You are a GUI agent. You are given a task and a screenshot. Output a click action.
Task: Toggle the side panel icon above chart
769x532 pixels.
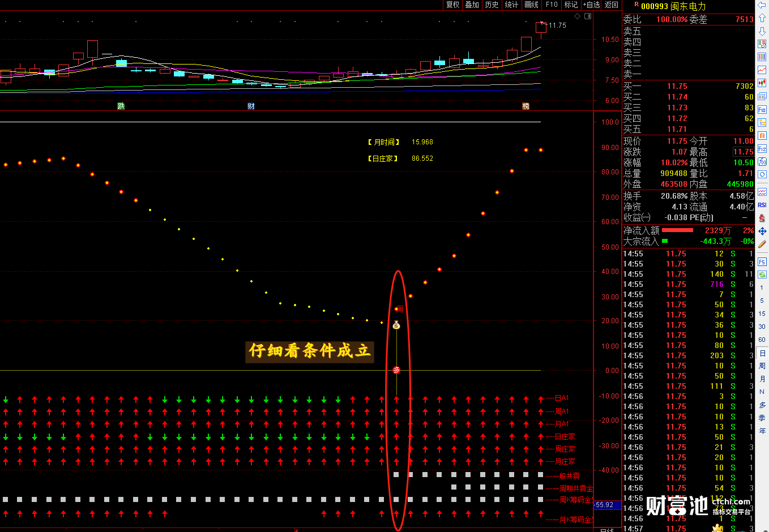588,16
